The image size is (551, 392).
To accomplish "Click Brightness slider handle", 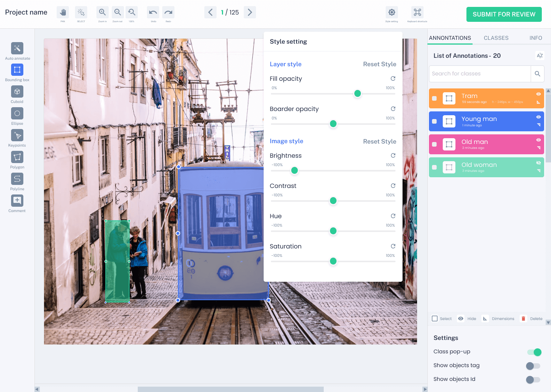I will click(294, 170).
